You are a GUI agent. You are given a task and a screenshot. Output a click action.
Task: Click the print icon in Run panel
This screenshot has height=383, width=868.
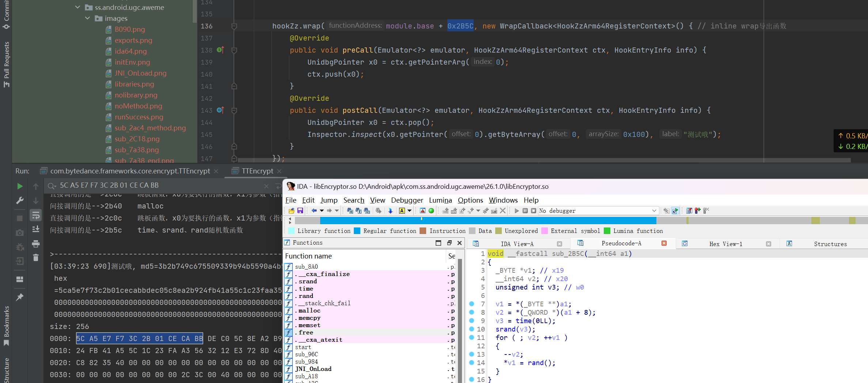point(36,244)
